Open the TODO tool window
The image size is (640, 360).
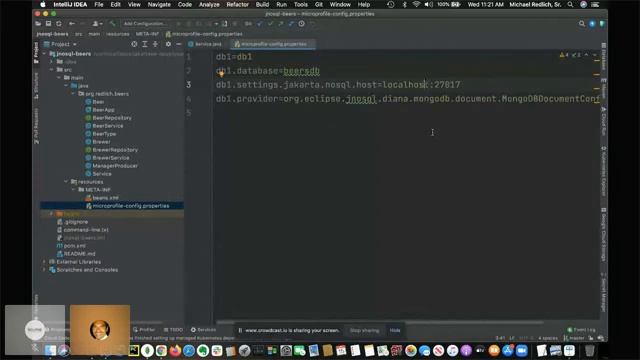tap(173, 329)
